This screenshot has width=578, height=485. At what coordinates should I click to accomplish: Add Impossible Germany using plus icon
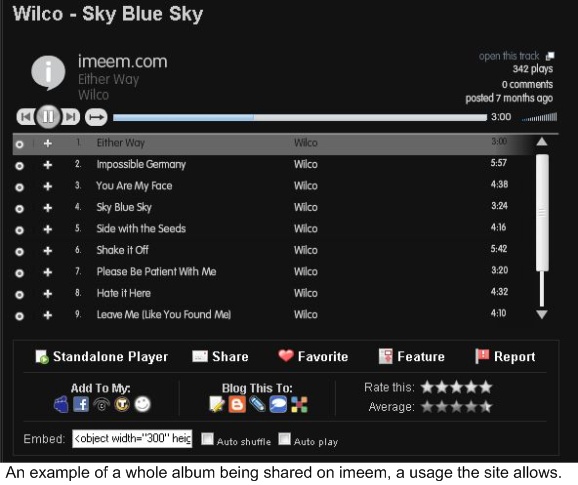(x=48, y=165)
